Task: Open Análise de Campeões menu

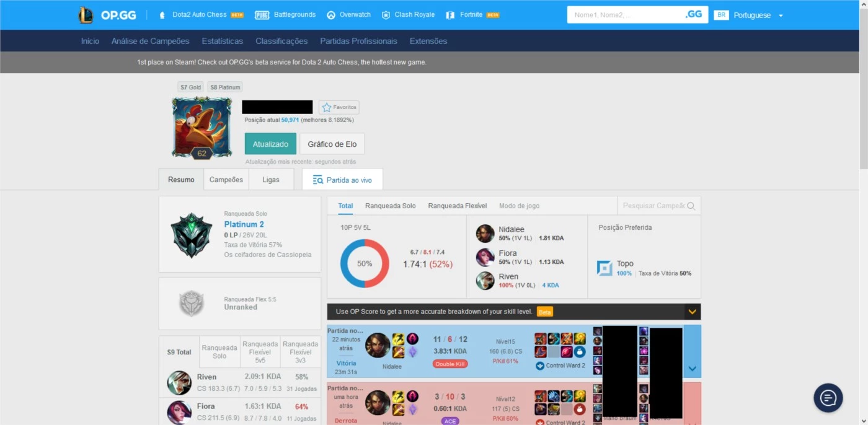Action: tap(150, 41)
